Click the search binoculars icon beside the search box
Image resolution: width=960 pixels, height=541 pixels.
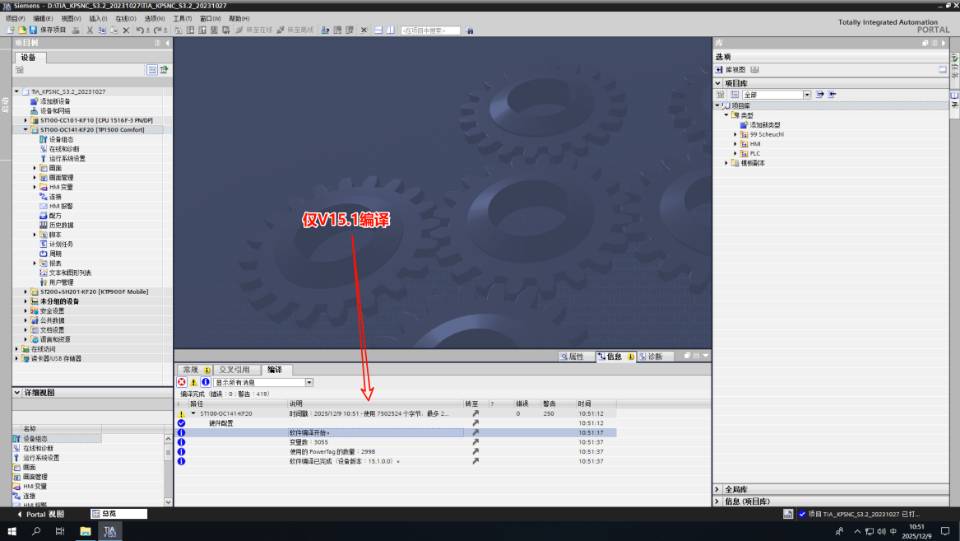tap(470, 30)
